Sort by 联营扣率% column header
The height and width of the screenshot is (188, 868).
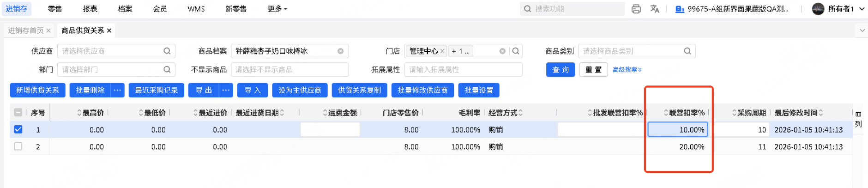[686, 113]
